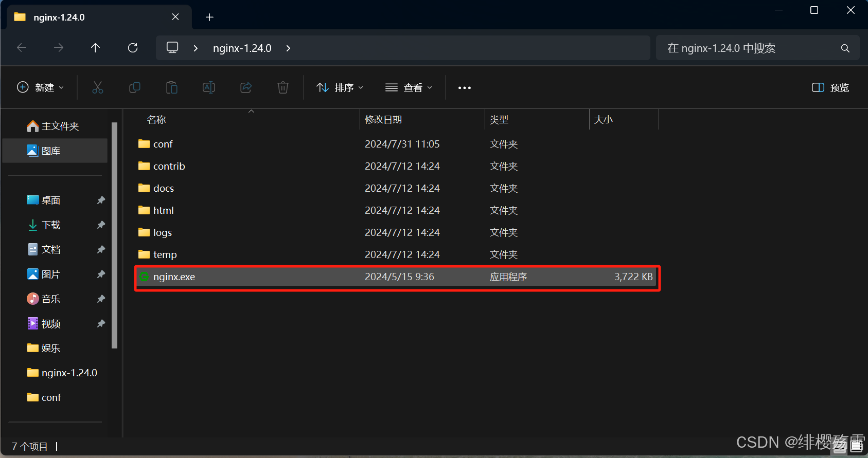The height and width of the screenshot is (458, 868).
Task: Select the nginx.exe application file
Action: point(174,277)
